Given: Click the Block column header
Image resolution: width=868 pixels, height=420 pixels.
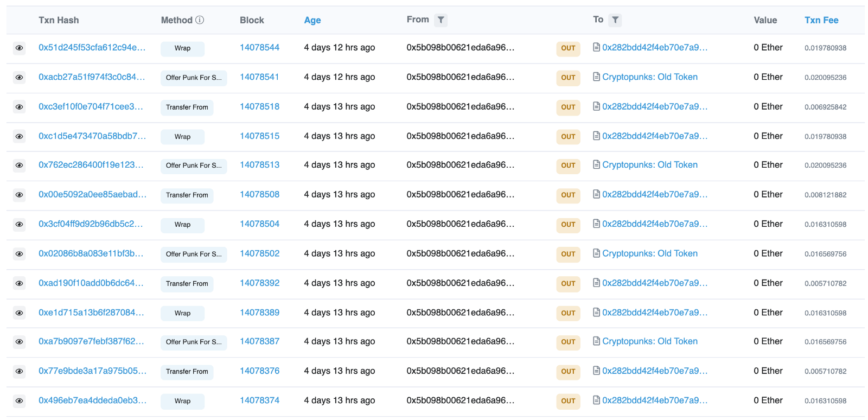Looking at the screenshot, I should tap(252, 20).
